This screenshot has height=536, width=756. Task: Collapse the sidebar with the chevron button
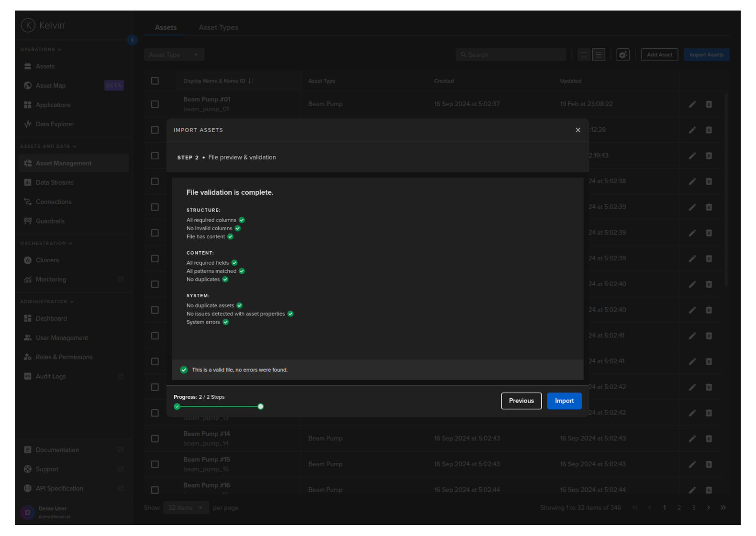133,40
